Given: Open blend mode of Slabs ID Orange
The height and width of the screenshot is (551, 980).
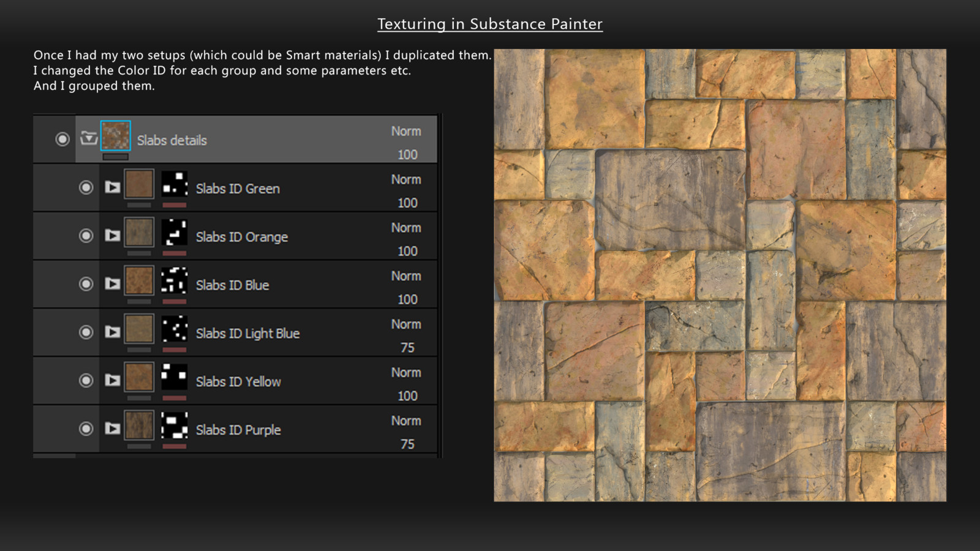Looking at the screenshot, I should coord(406,228).
